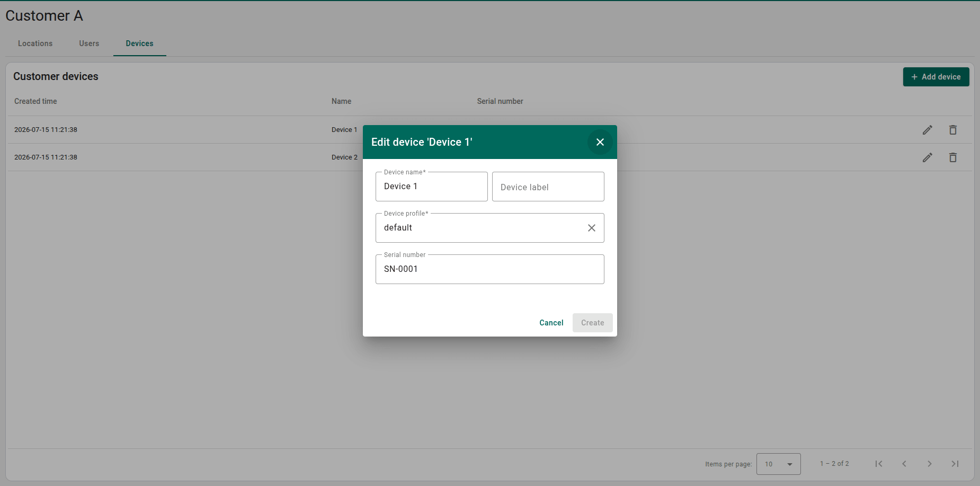Delete Device 1 via trash icon
The image size is (980, 486).
coord(953,130)
